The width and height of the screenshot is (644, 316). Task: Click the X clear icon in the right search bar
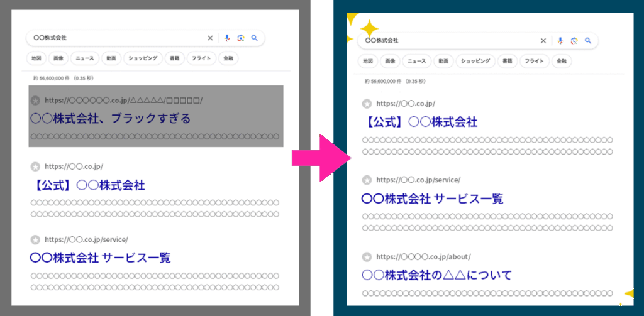point(543,41)
